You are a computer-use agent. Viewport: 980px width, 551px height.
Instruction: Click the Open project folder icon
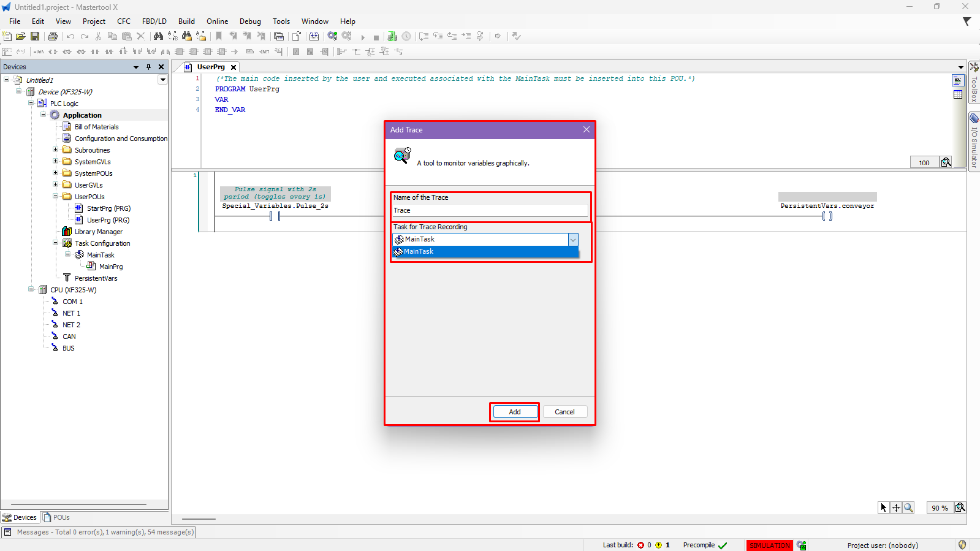pos(21,36)
